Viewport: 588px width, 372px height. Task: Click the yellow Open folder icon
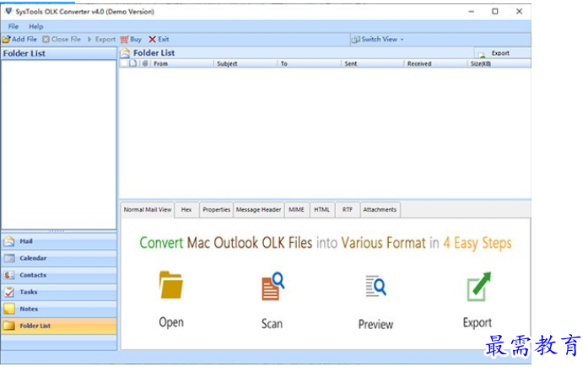(x=171, y=284)
